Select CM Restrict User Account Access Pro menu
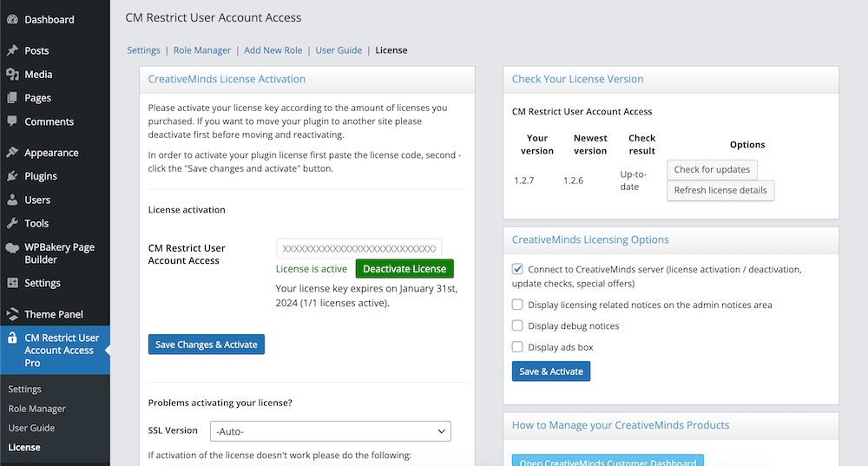This screenshot has height=466, width=868. (55, 350)
